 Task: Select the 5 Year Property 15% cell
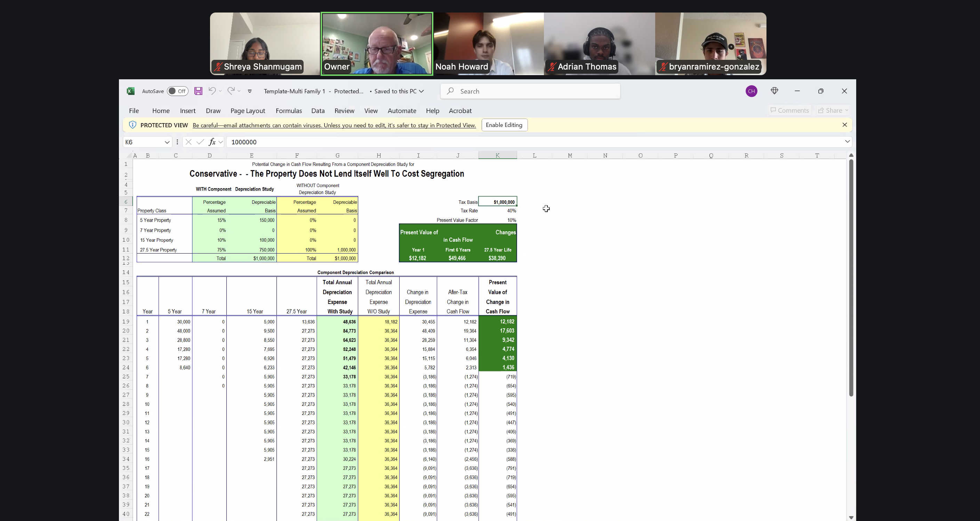tap(210, 221)
